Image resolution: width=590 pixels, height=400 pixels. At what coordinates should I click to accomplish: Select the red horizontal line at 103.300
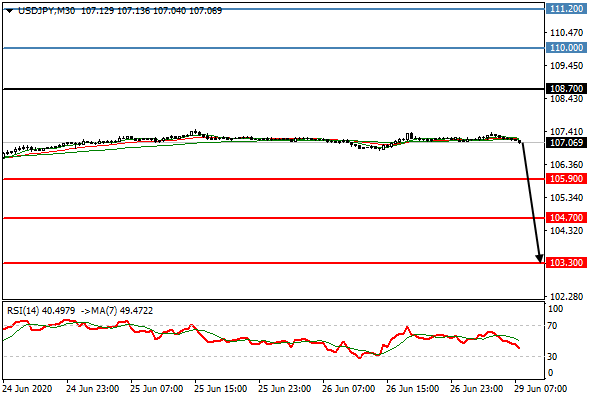click(x=274, y=263)
